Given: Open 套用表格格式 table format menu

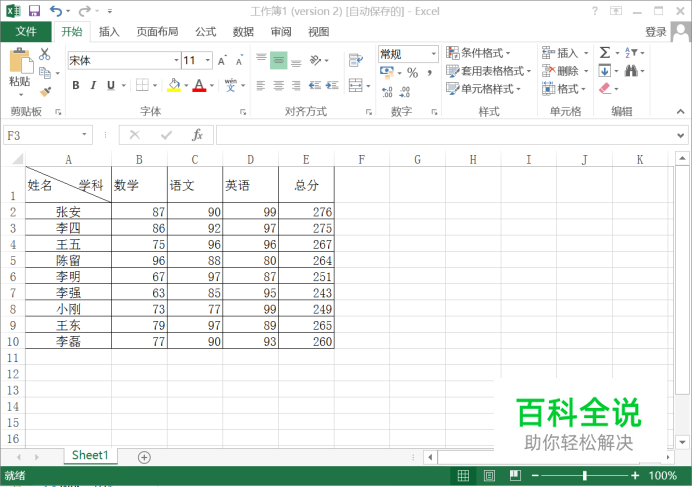Looking at the screenshot, I should pyautogui.click(x=489, y=71).
